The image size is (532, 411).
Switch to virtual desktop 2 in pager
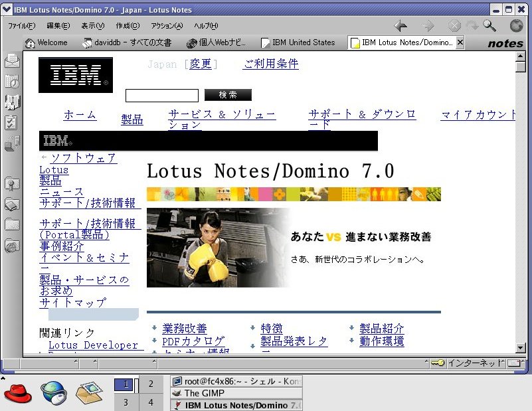[151, 384]
